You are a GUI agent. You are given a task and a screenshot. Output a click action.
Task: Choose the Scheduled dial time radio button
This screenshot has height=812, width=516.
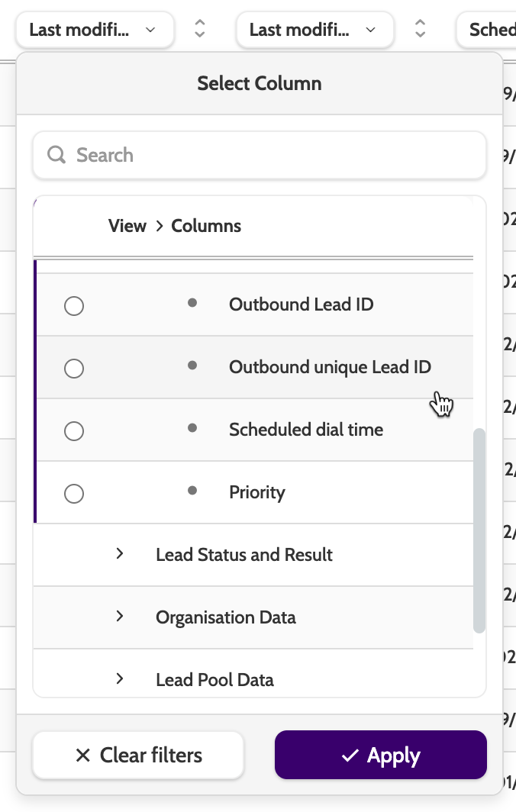[x=74, y=431]
